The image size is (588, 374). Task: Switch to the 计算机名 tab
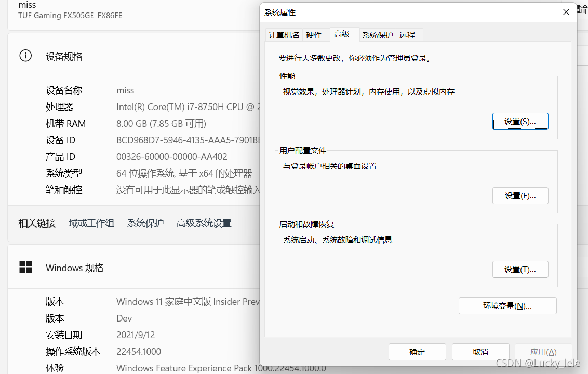[284, 35]
